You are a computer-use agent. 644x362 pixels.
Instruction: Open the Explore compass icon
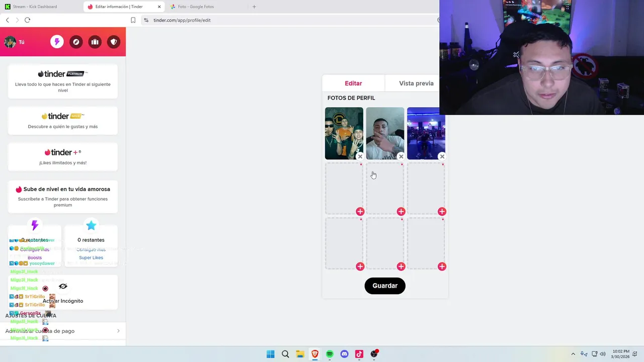(76, 42)
